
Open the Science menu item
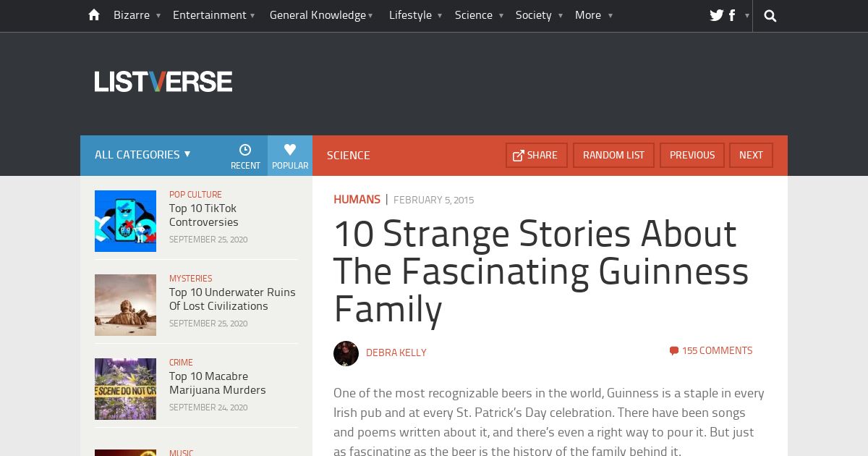click(x=474, y=15)
